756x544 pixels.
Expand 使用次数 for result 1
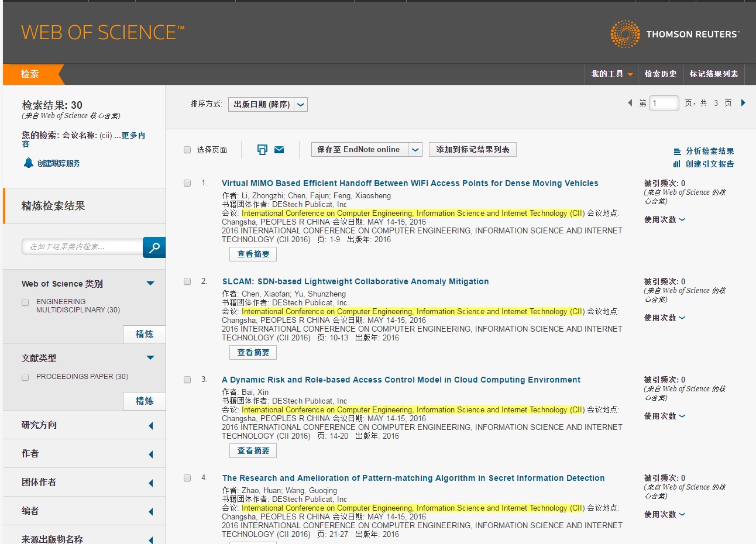tap(665, 219)
